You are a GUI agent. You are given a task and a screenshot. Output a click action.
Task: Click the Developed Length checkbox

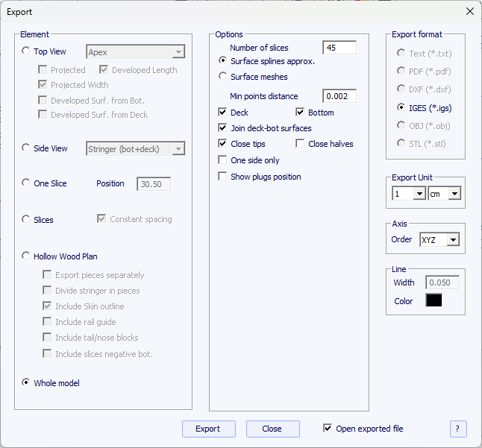104,69
